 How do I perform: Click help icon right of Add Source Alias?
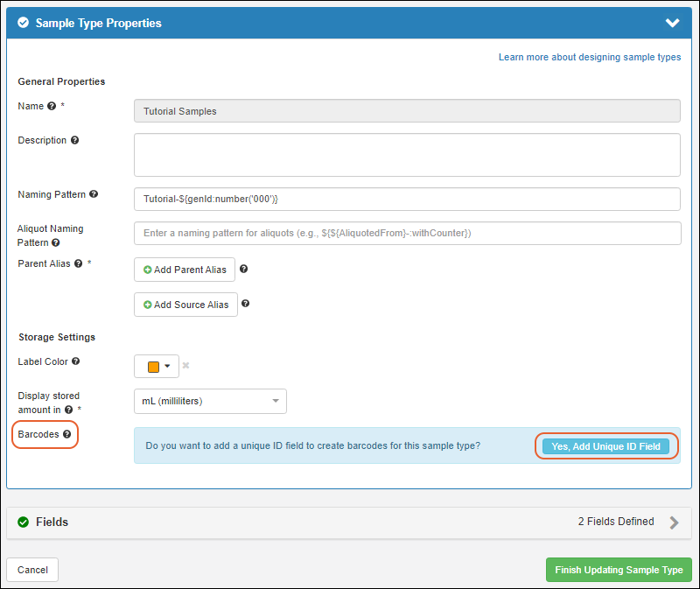coord(246,304)
